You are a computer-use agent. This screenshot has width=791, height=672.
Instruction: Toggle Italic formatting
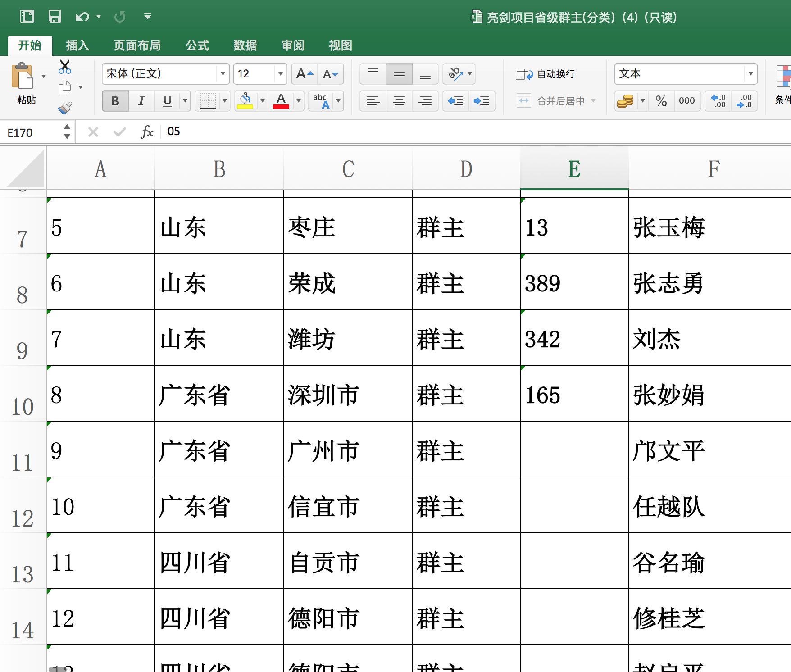pos(141,101)
